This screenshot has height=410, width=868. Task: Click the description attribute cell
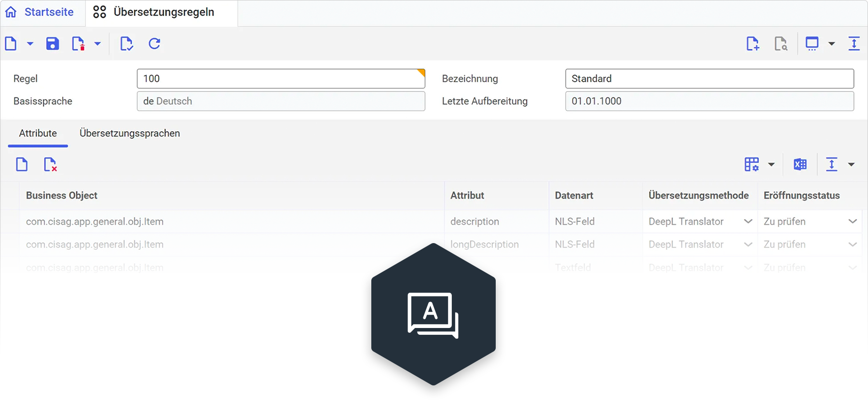click(x=496, y=221)
